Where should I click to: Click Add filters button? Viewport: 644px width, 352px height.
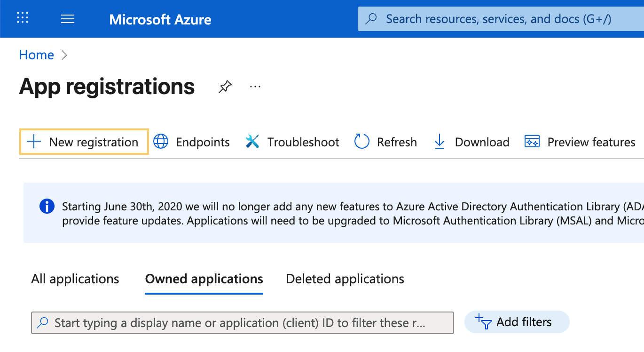coord(517,322)
